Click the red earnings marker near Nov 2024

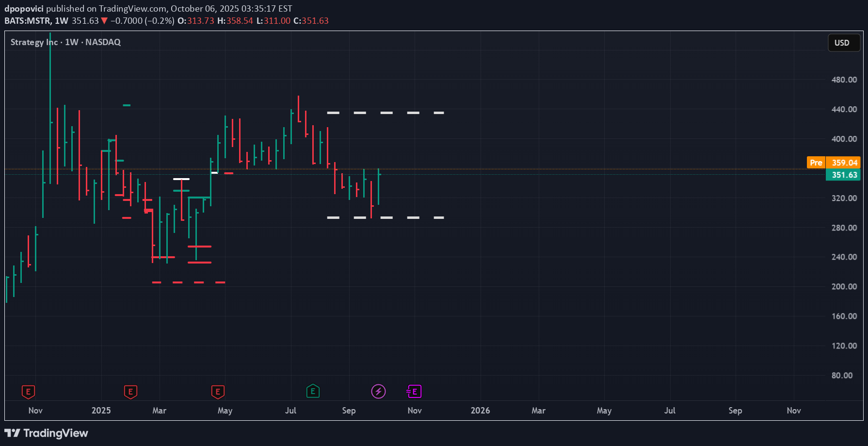point(28,391)
